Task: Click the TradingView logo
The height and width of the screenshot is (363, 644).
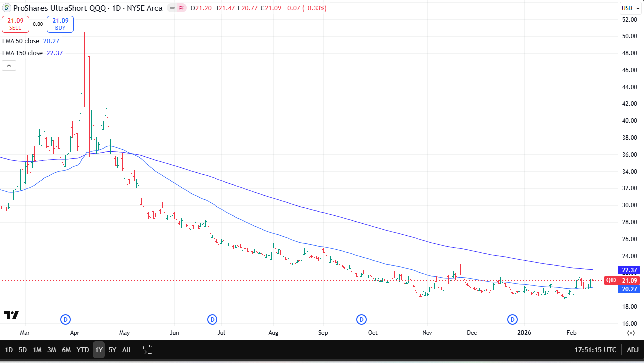Action: pos(11,315)
